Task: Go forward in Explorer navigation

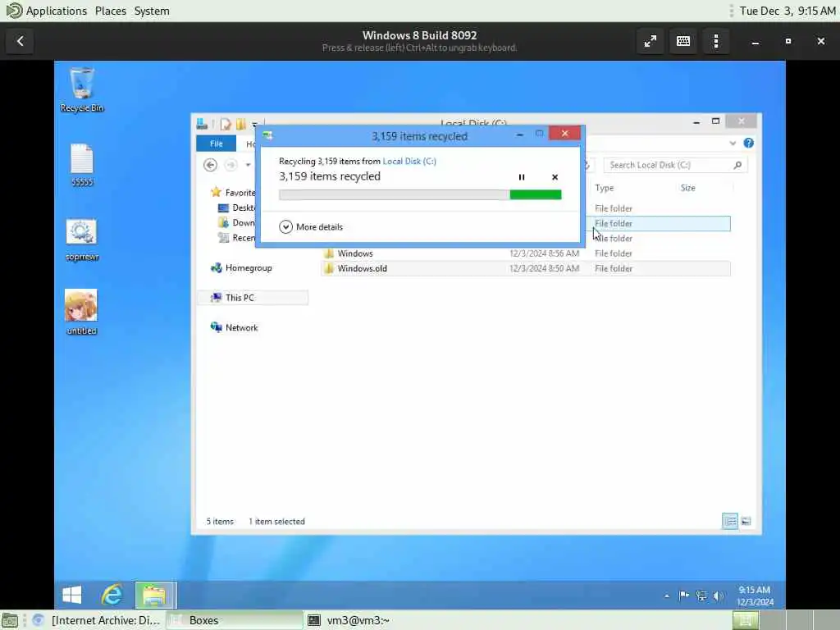Action: tap(231, 165)
